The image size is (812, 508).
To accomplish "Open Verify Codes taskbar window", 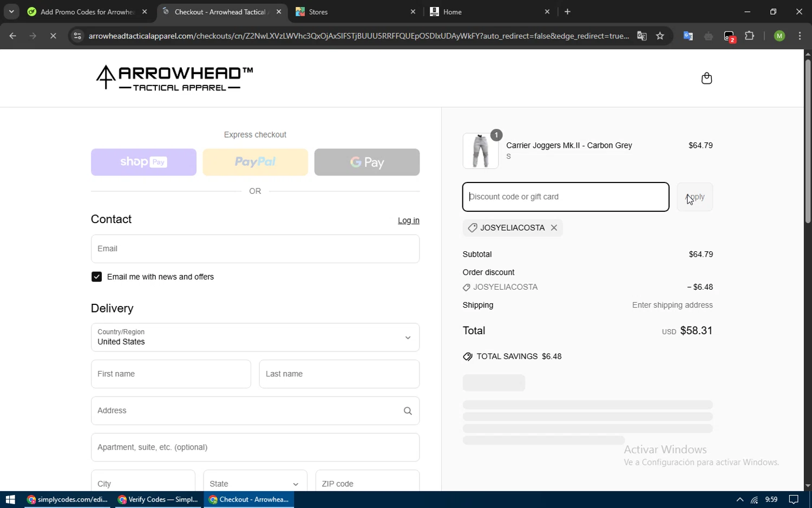I will click(x=158, y=500).
